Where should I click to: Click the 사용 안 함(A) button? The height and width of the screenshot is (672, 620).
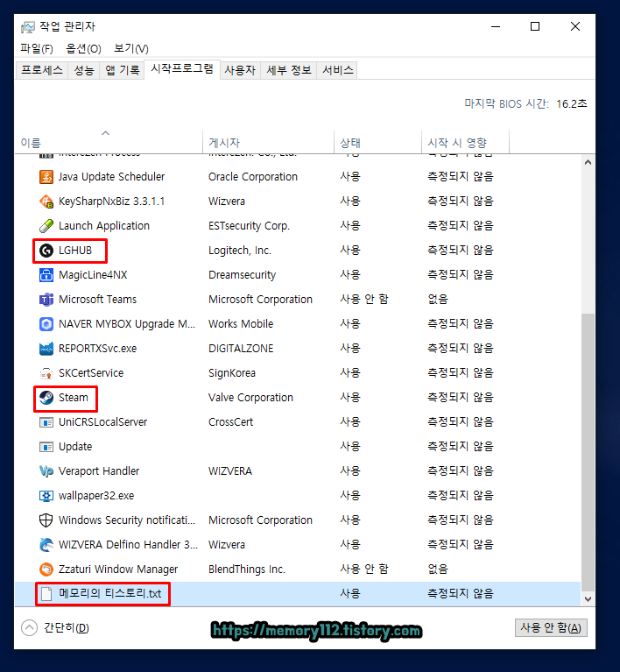[551, 628]
